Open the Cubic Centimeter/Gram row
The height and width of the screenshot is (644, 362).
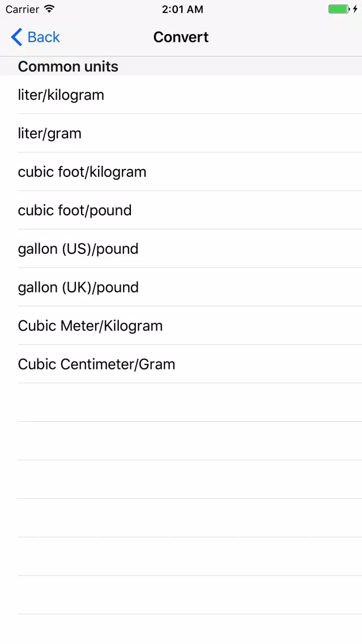point(181,364)
